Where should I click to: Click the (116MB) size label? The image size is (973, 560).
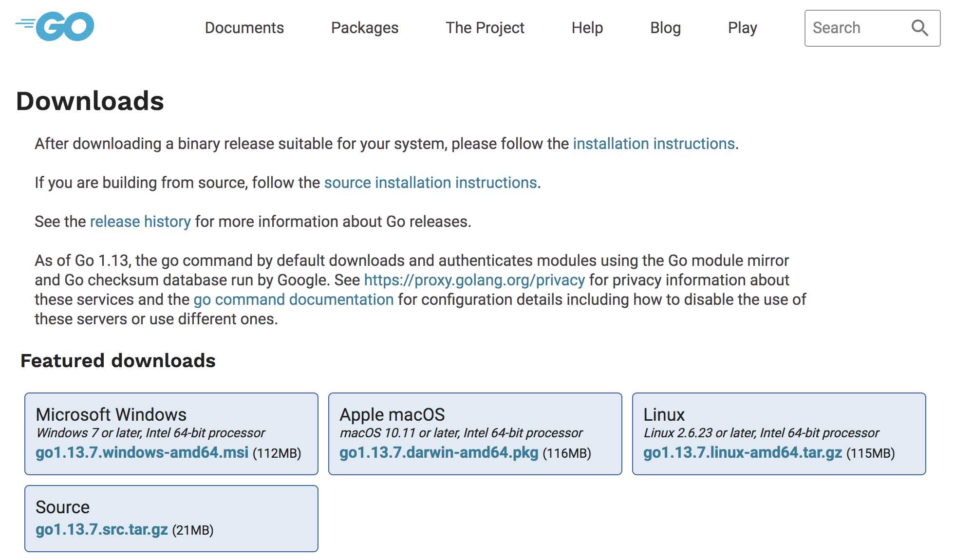pos(566,453)
